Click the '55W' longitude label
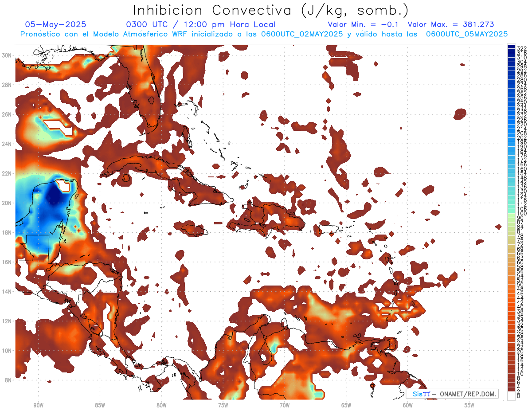 pos(469,405)
